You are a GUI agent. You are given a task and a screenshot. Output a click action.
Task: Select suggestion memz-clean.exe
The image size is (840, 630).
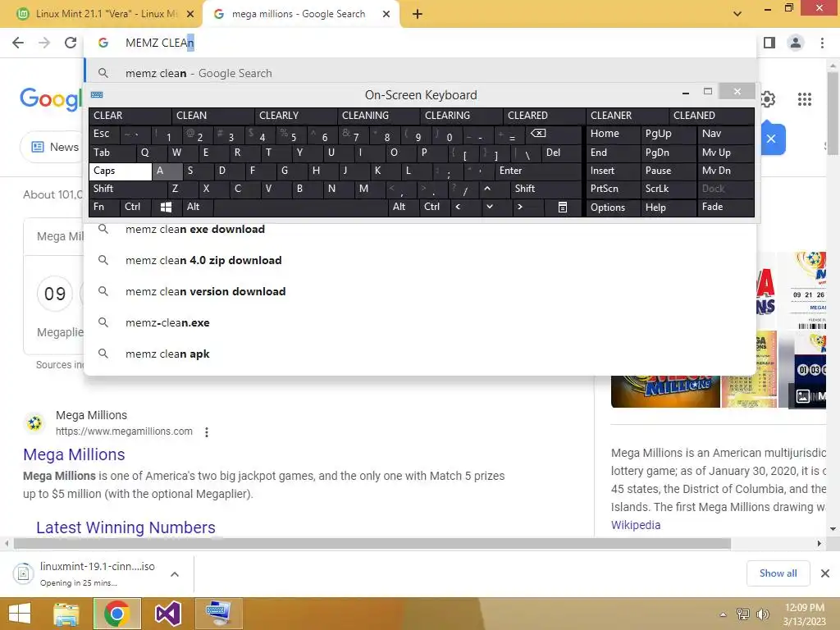(420, 323)
